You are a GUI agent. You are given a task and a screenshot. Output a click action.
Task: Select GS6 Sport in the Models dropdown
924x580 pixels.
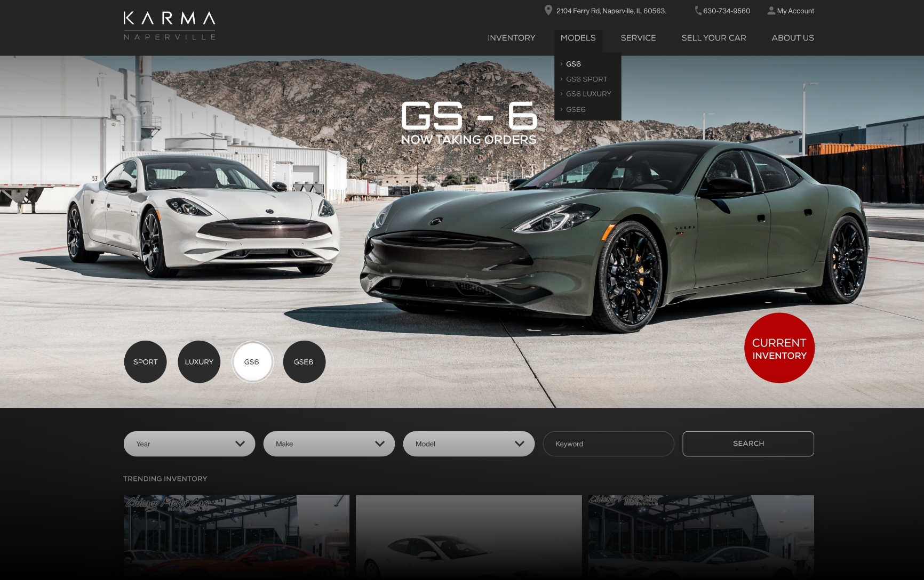[x=586, y=79]
